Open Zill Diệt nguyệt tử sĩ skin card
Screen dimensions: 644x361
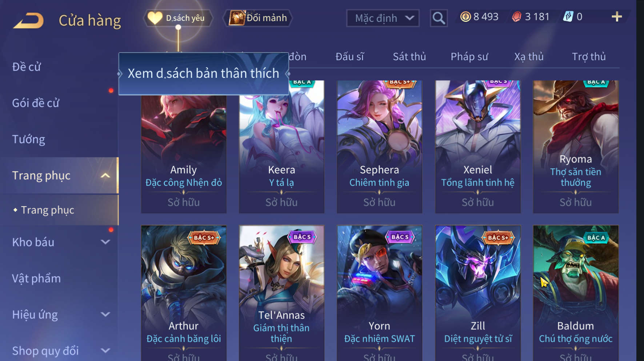(478, 293)
